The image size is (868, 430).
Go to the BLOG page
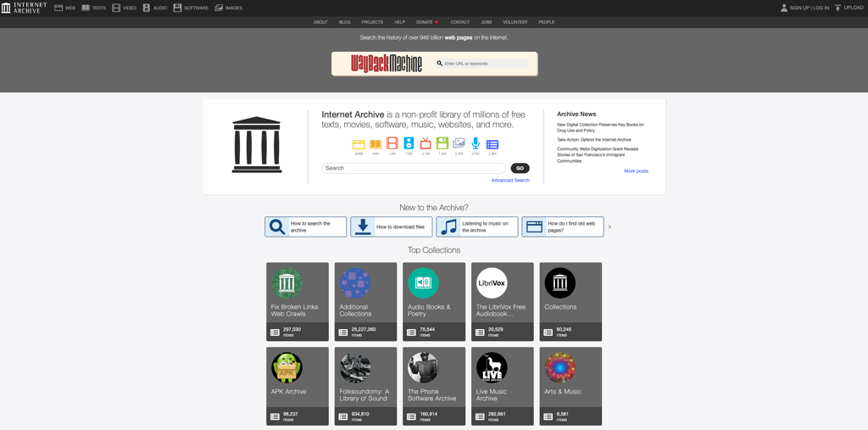pos(345,22)
